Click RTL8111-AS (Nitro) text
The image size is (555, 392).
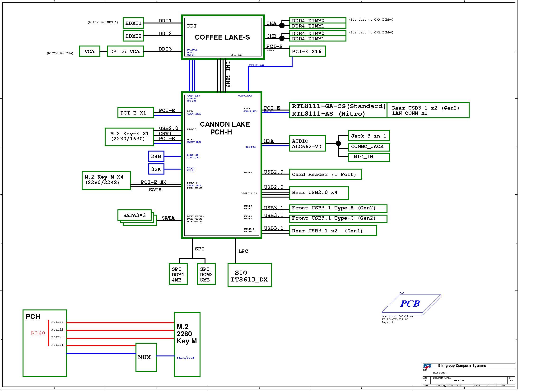click(x=328, y=114)
